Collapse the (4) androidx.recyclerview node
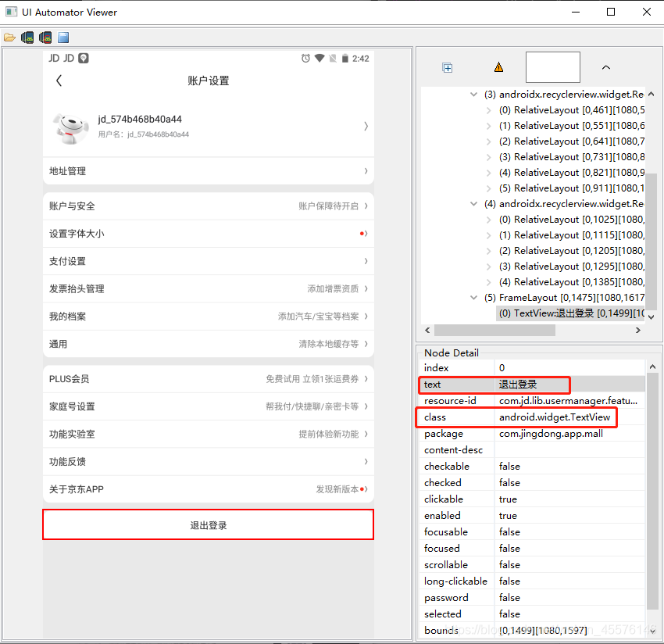 coord(474,204)
